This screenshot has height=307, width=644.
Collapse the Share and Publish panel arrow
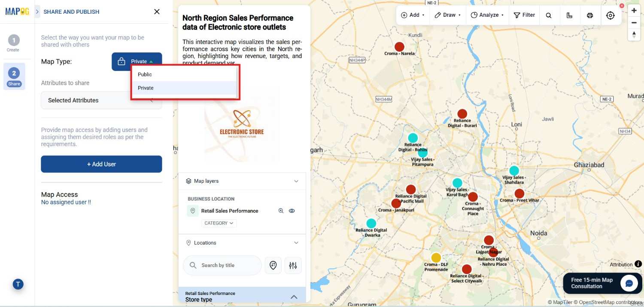(x=37, y=12)
